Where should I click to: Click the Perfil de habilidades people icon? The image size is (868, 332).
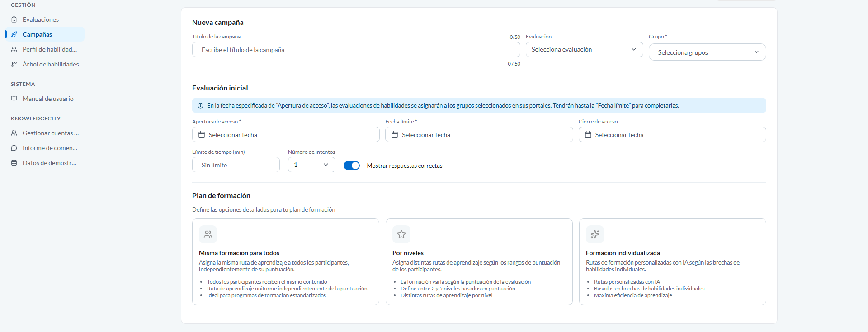coord(14,49)
